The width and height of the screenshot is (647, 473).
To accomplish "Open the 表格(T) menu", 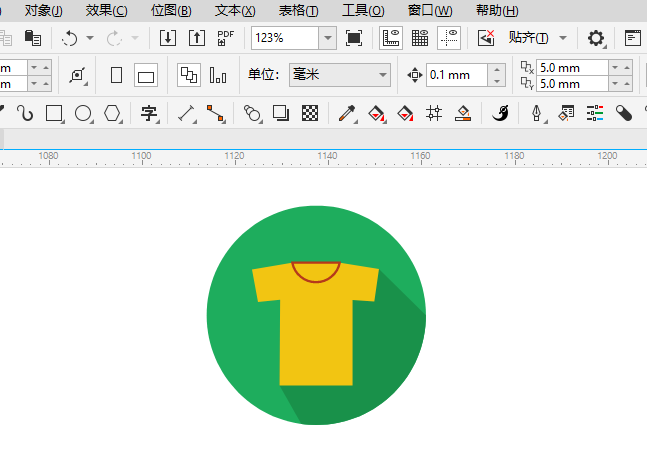I will pos(299,10).
